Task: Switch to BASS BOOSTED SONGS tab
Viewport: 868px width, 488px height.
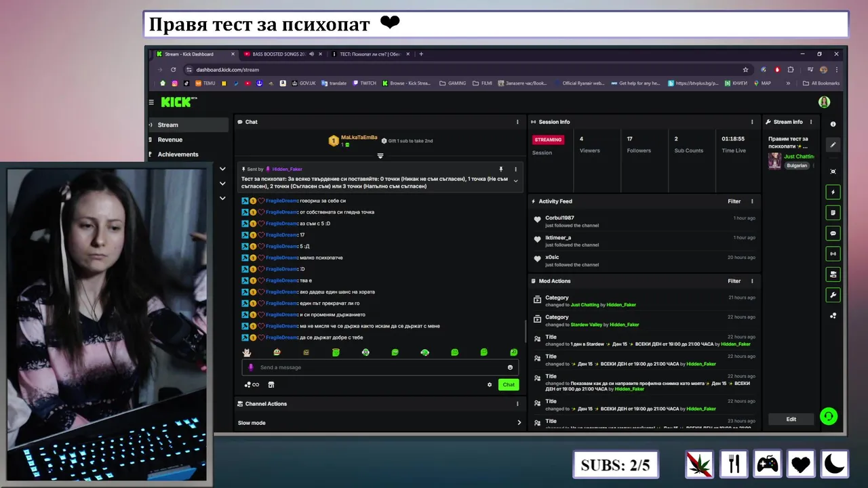Action: click(283, 54)
